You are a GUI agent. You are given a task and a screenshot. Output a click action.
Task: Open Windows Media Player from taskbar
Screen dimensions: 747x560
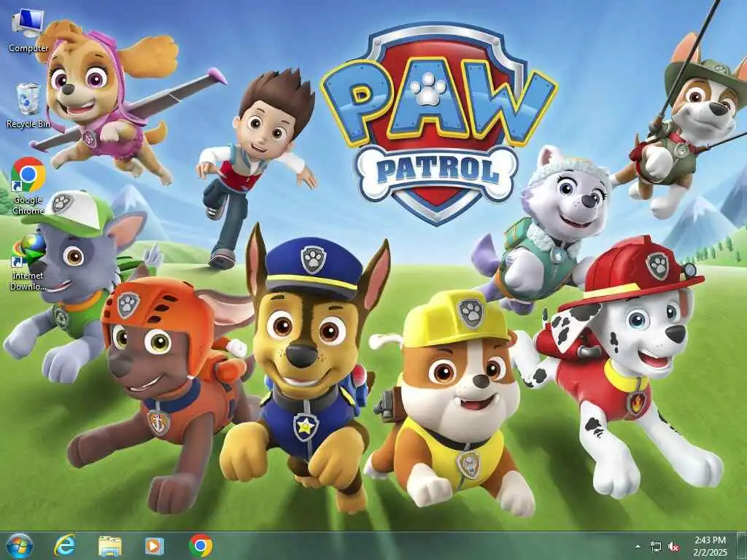pos(155,545)
